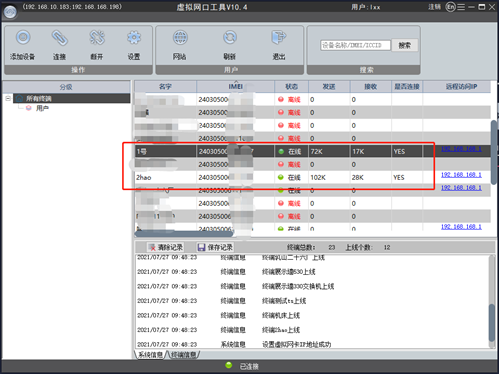The height and width of the screenshot is (374, 499).
Task: Collapse the 所有终端 tree node
Action: click(x=8, y=98)
